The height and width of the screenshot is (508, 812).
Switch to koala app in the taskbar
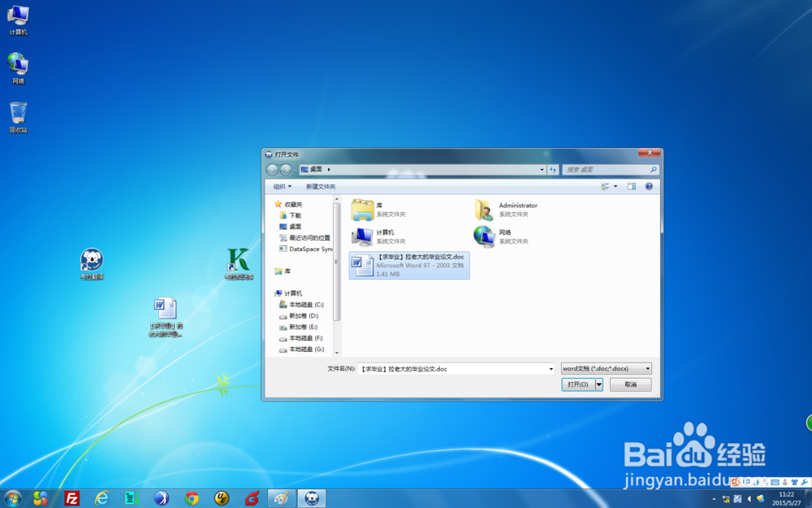(x=312, y=498)
